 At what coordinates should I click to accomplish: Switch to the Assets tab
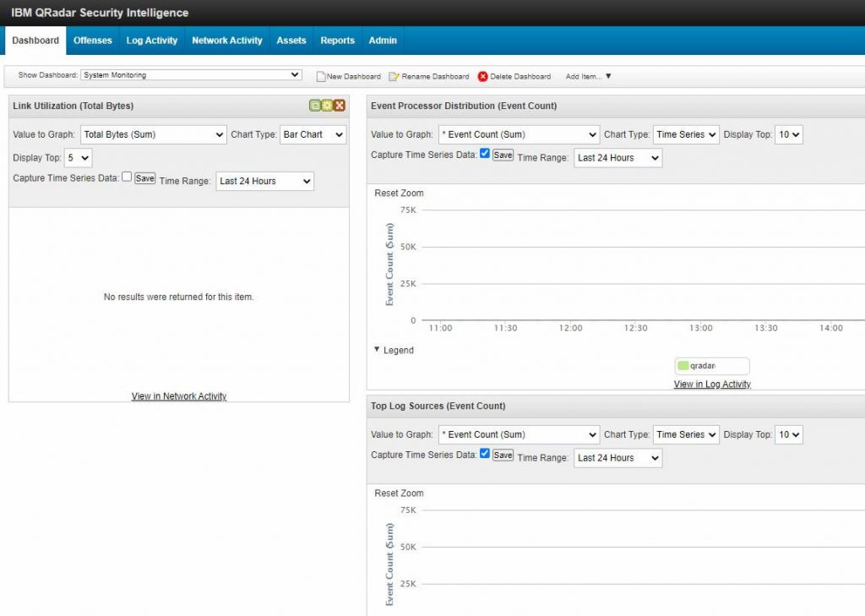click(x=291, y=41)
